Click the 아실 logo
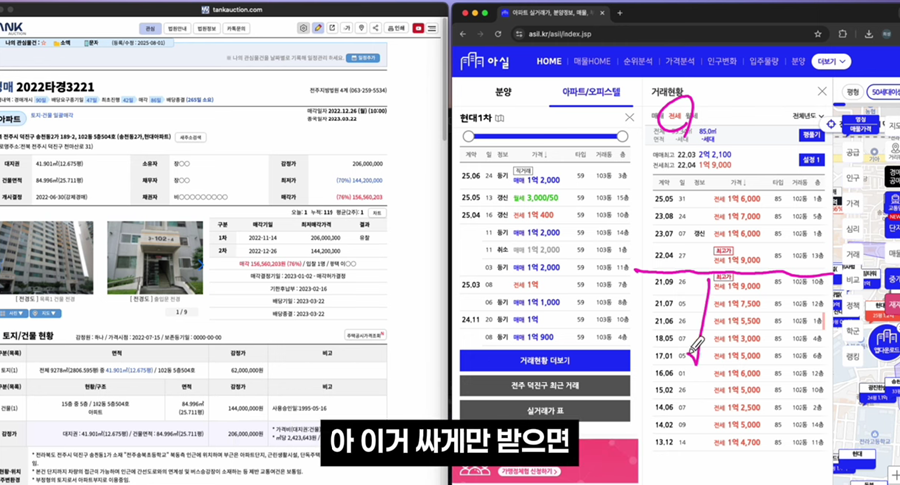900x485 pixels. (x=485, y=61)
